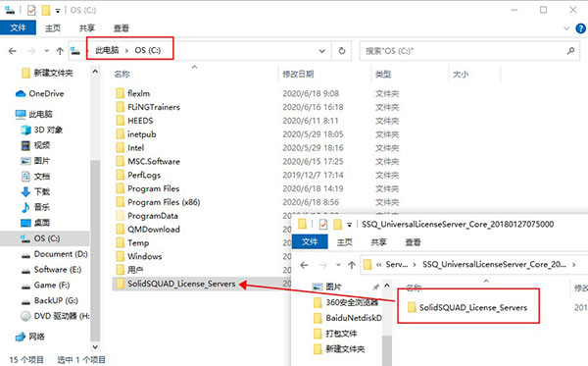
Task: Select 视频 in the navigation pane
Action: 35,145
